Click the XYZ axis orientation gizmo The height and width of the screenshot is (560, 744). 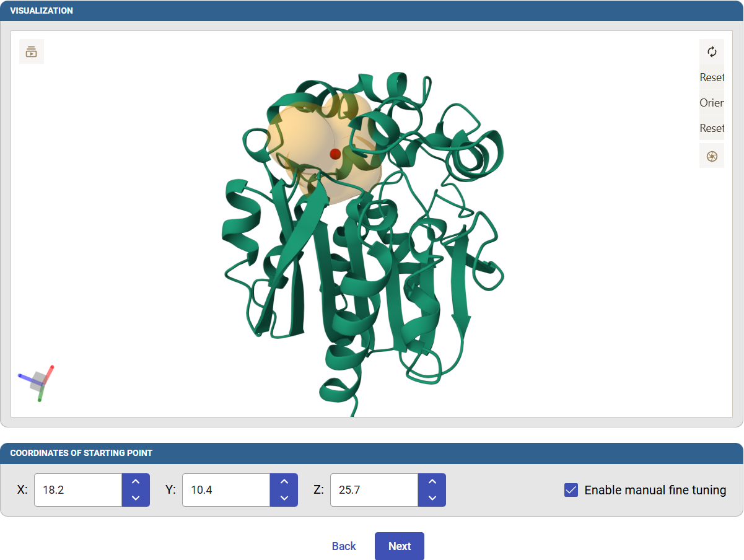click(38, 381)
